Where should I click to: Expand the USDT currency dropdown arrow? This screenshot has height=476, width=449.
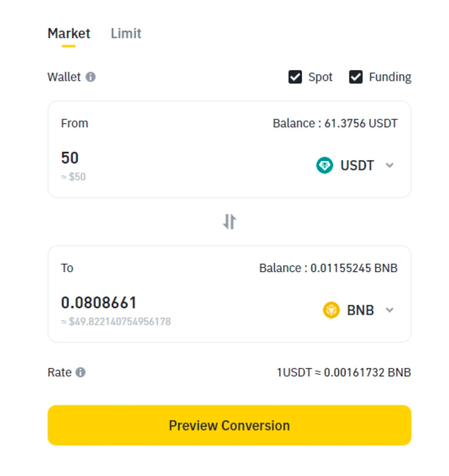tap(390, 165)
